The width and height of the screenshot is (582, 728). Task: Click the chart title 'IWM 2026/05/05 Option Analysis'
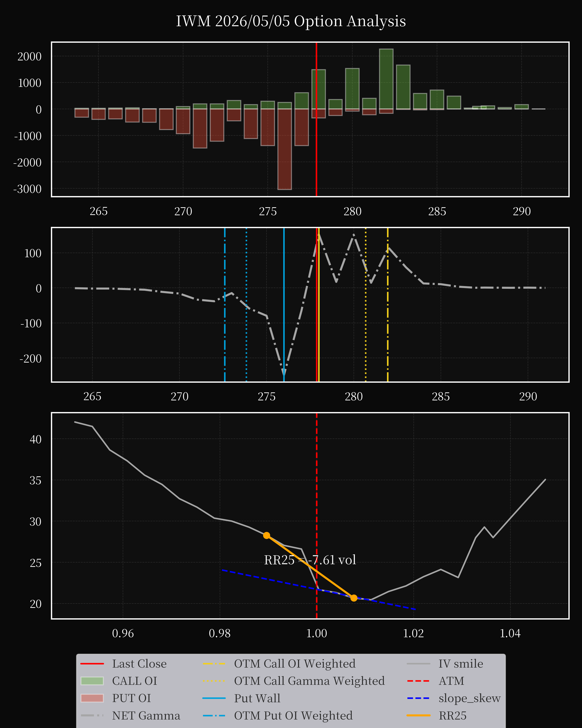[x=291, y=21]
